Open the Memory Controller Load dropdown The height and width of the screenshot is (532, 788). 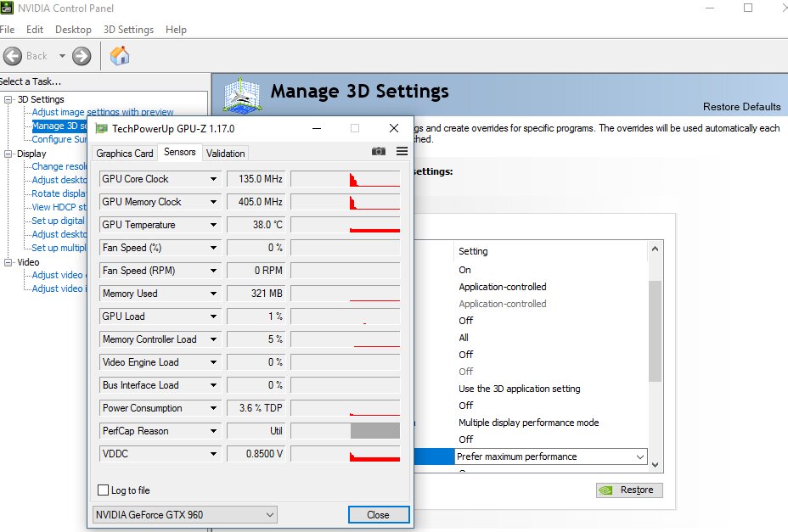tap(213, 339)
